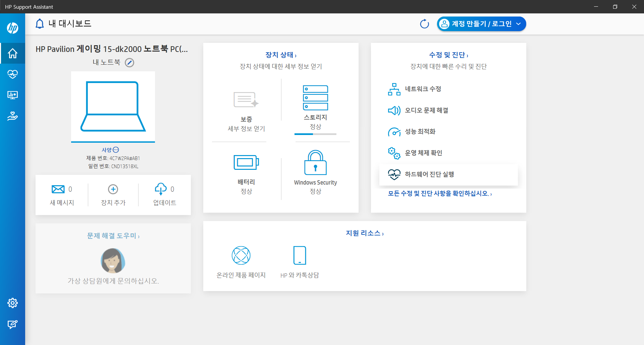
Task: Open the 수정 및 진단 section heading
Action: coord(448,55)
